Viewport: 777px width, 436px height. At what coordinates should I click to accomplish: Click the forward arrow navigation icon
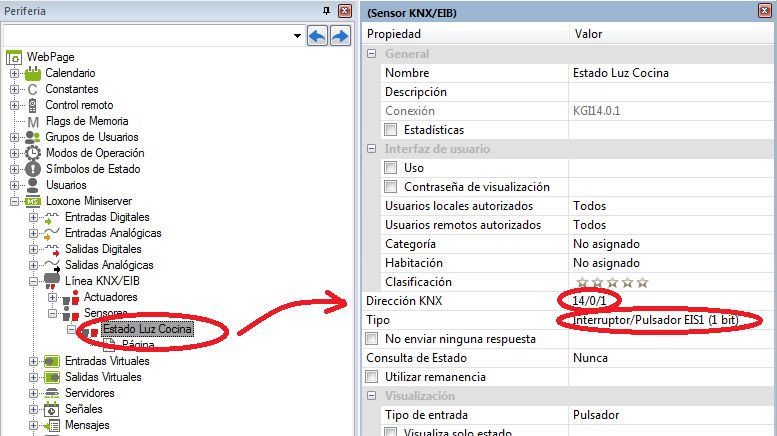pos(340,36)
